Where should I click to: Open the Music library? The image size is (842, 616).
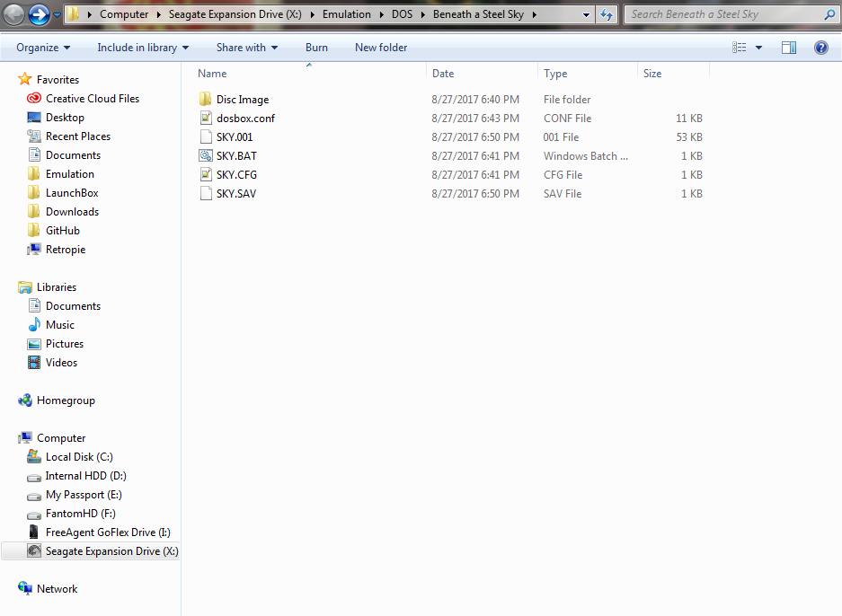pyautogui.click(x=60, y=325)
